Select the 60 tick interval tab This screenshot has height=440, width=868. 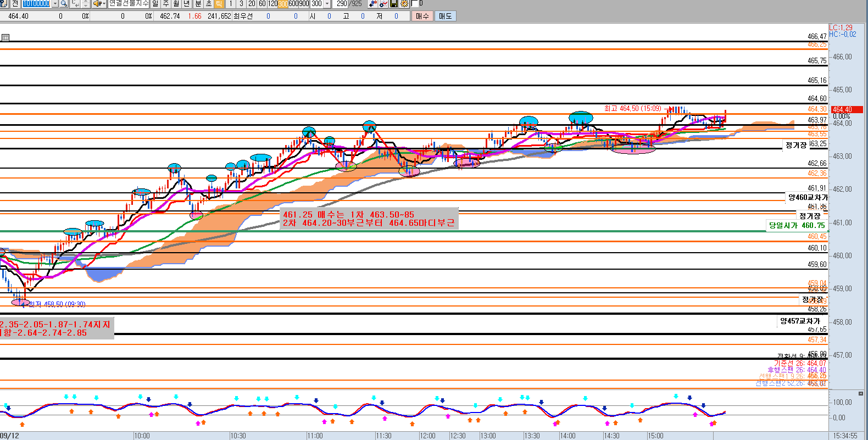pos(262,4)
